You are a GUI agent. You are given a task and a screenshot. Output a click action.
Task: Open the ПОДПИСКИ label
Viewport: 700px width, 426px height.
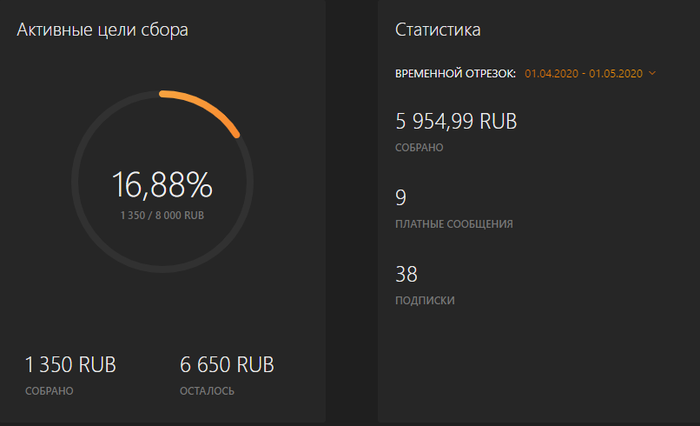(x=426, y=300)
